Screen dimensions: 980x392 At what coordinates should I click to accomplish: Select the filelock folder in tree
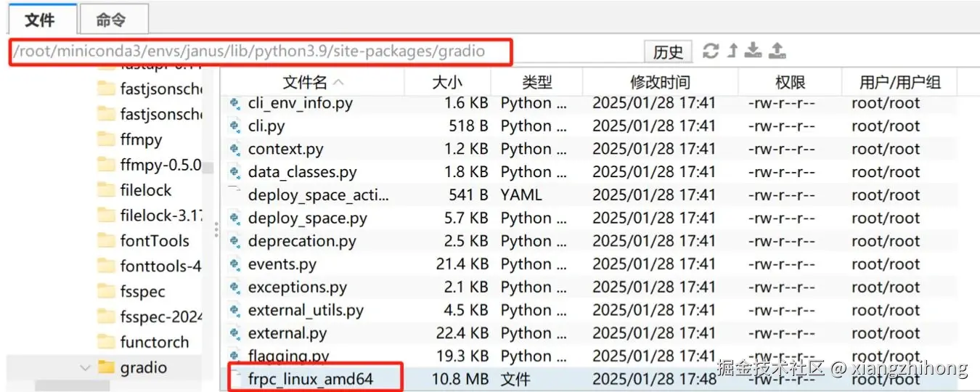click(x=146, y=190)
